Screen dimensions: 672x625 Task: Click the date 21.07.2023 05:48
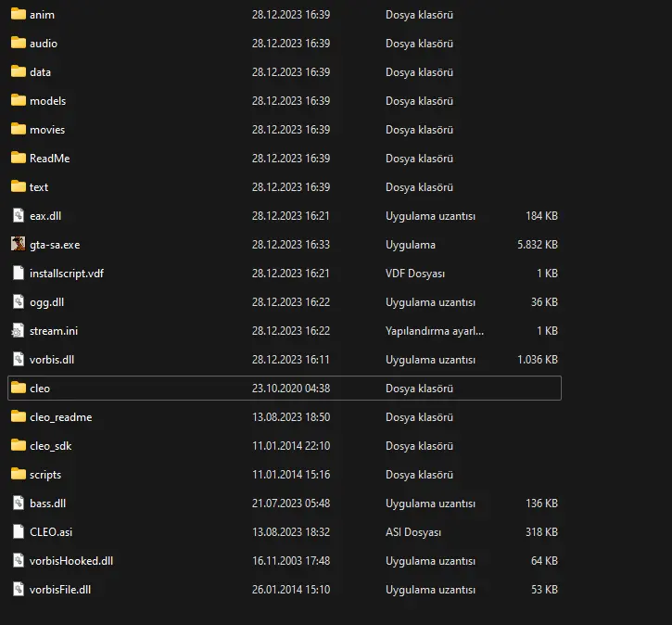click(291, 504)
